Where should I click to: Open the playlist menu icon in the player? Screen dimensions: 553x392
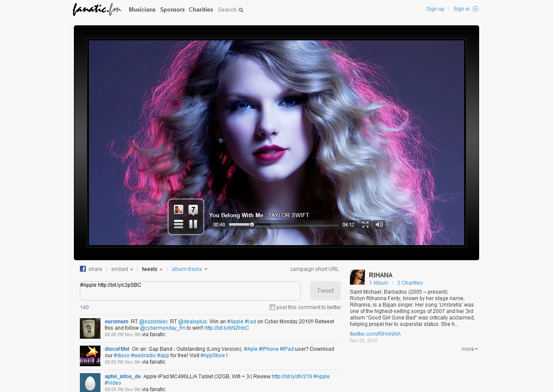[179, 224]
